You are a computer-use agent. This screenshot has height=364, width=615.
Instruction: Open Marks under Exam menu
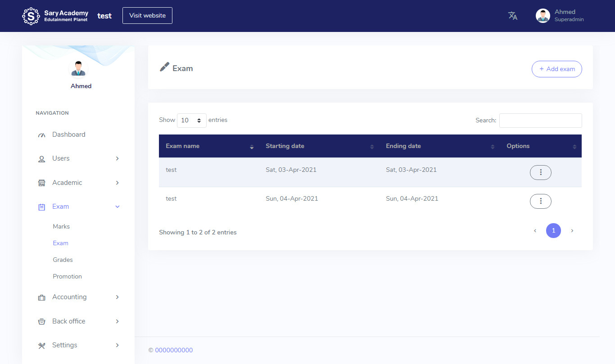point(61,226)
